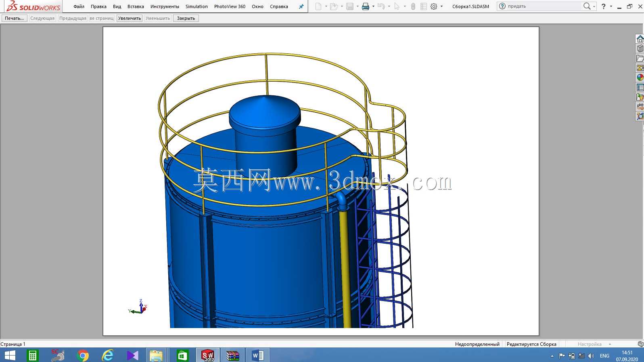Click the Уменьшить button
This screenshot has width=644, height=362.
[158, 18]
